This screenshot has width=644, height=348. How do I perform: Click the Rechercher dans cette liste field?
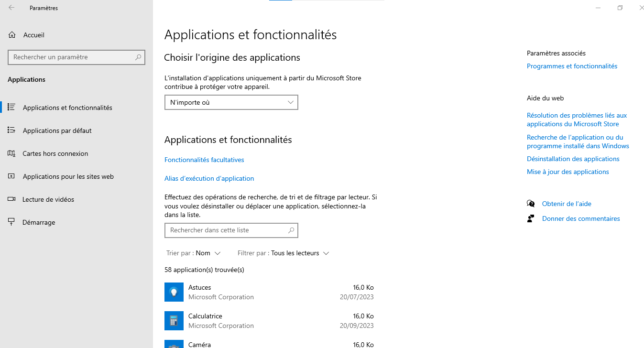pyautogui.click(x=225, y=230)
